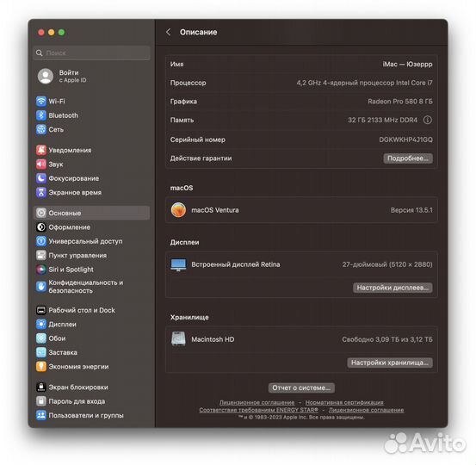This screenshot has width=476, height=465.
Task: Click inside the Поиск search field
Action: [92, 53]
